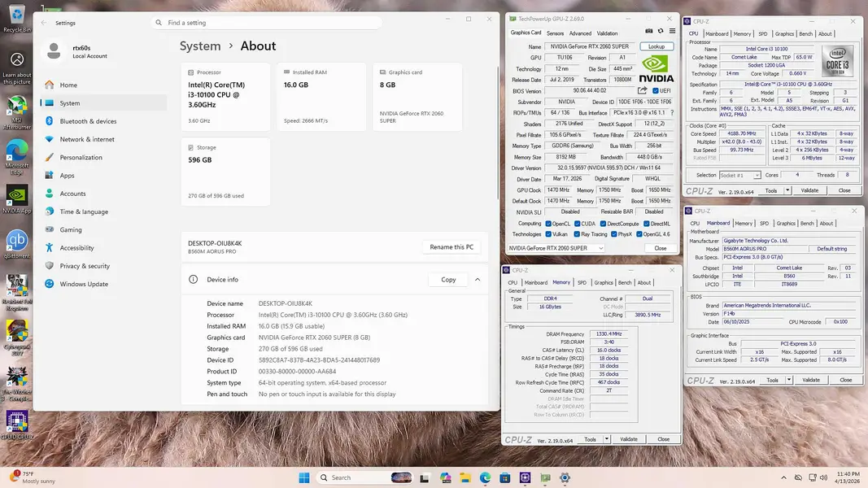The height and width of the screenshot is (488, 868).
Task: Toggle CUDA checkbox in GPU-Z
Action: click(x=578, y=224)
